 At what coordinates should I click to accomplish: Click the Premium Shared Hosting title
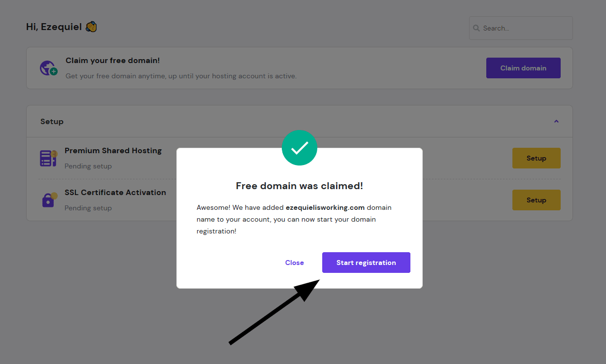[113, 151]
